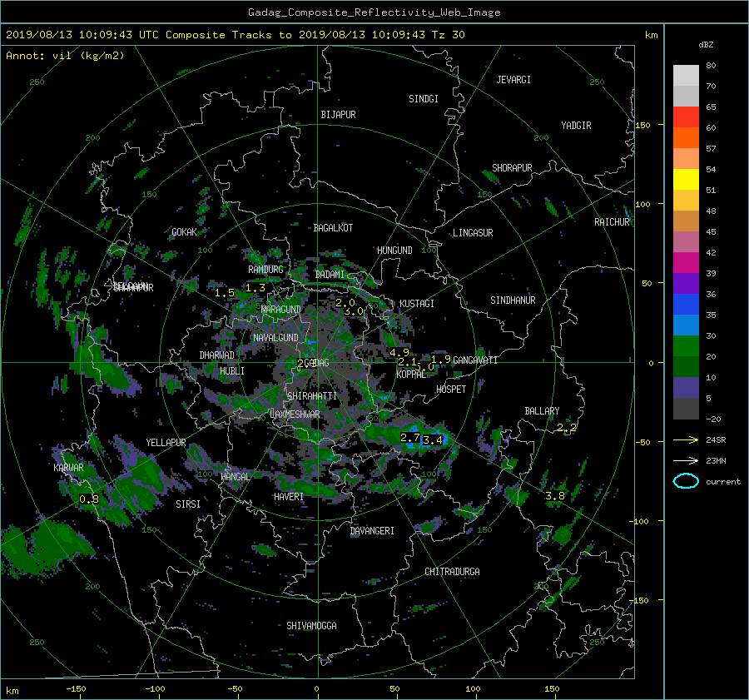749x700 pixels.
Task: Click the RAICHUR city label
Action: tap(612, 222)
